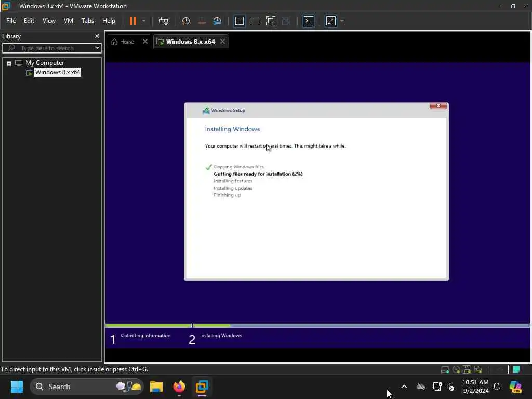
Task: Enter full screen mode from the toolbar
Action: click(270, 21)
